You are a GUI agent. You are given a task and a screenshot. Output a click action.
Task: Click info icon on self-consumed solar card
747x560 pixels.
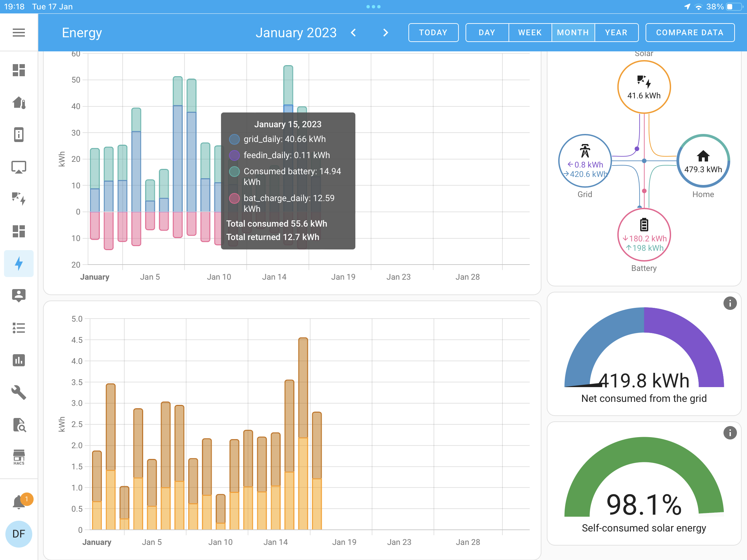(x=730, y=432)
